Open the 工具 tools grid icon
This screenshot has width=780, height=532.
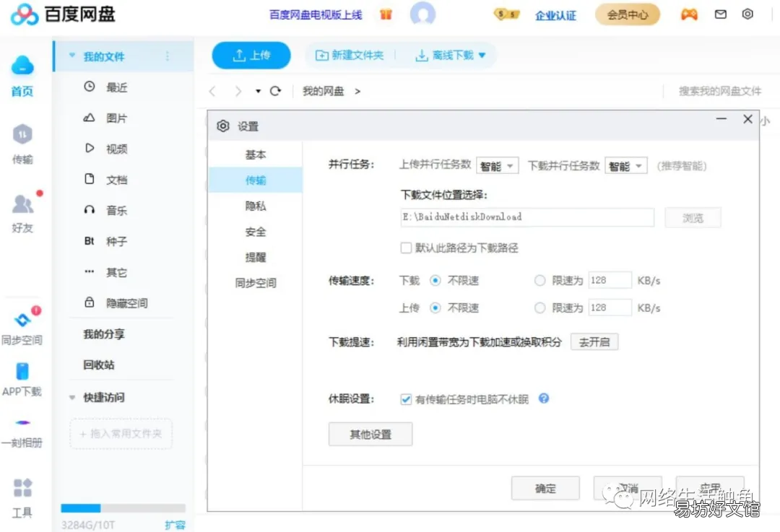coord(22,488)
